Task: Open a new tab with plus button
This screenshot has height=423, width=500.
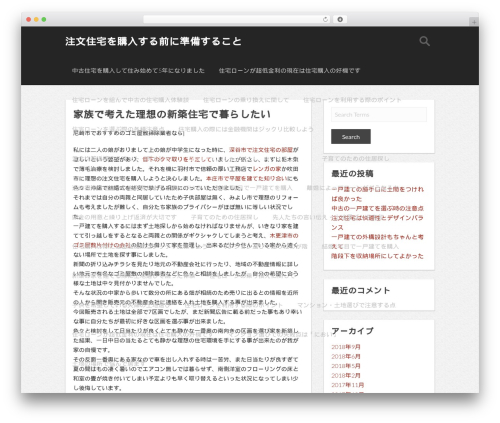Action: coord(474,22)
